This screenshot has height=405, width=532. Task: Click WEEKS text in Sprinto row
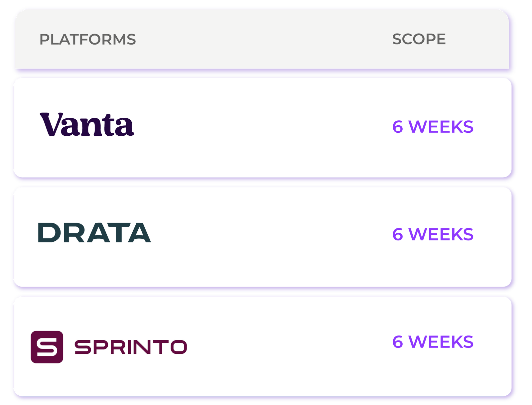click(x=441, y=342)
